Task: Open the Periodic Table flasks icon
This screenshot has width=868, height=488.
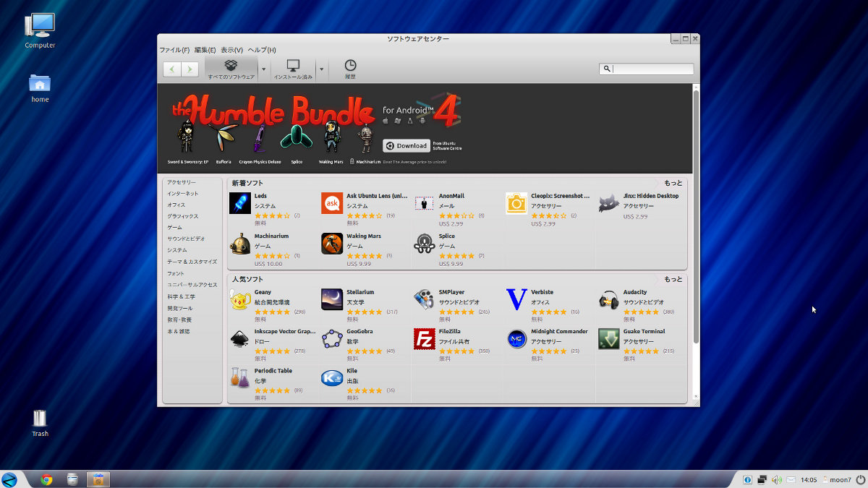Action: pyautogui.click(x=240, y=378)
